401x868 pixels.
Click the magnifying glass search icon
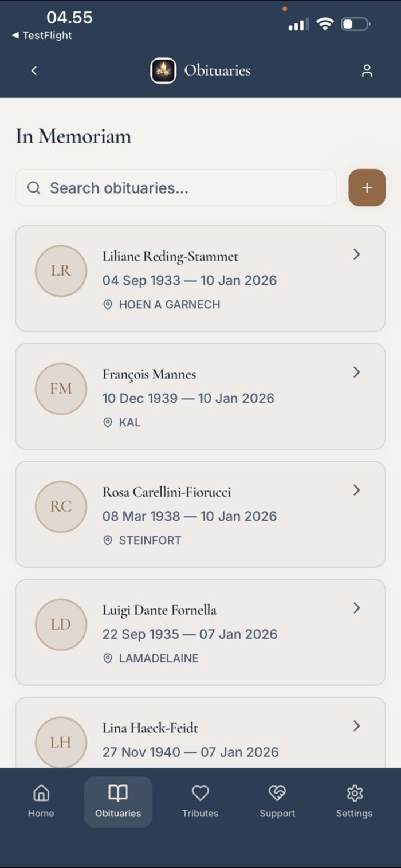(34, 188)
